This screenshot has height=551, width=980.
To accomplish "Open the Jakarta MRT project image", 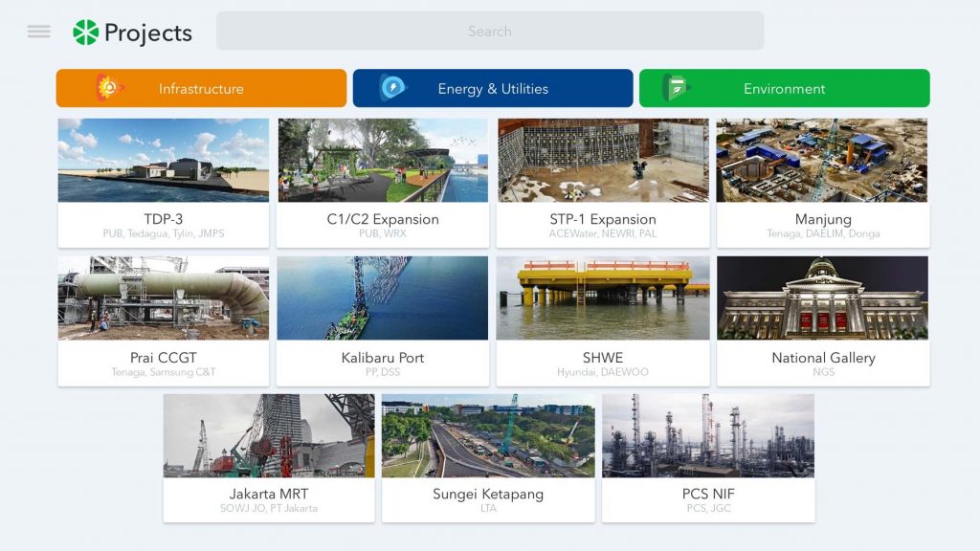I will tap(269, 435).
